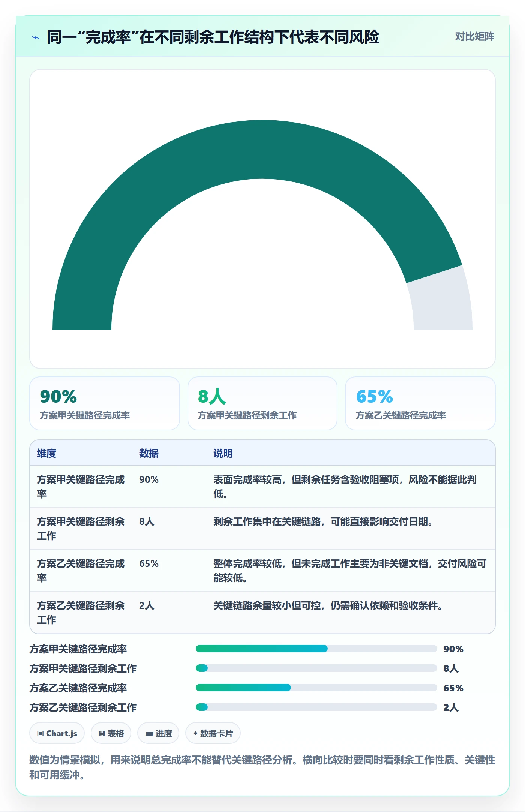Click the table's 8人 data cell

point(147,521)
